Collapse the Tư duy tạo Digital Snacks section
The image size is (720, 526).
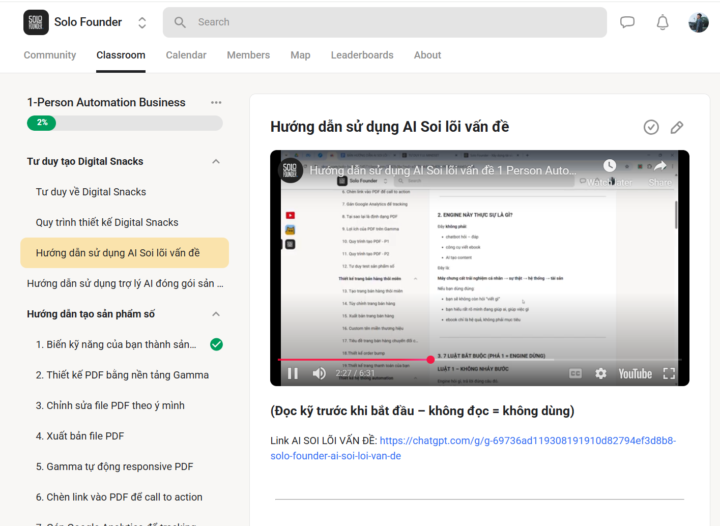pos(216,161)
